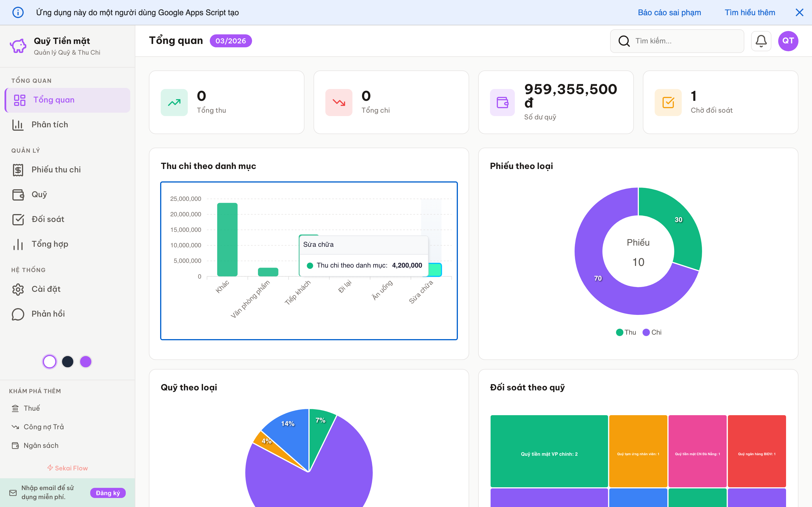Select the purple theme color swatch
This screenshot has width=812, height=507.
[x=85, y=361]
